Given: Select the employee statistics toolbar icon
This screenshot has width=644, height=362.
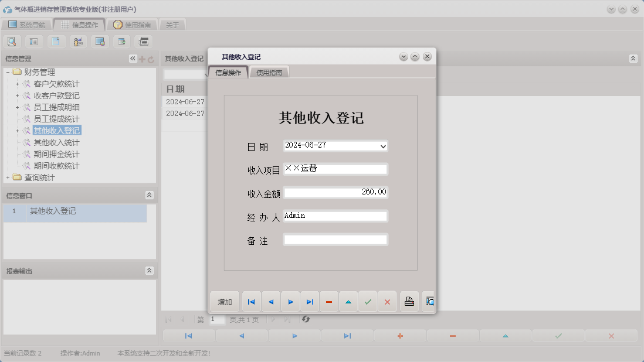Looking at the screenshot, I should (77, 41).
